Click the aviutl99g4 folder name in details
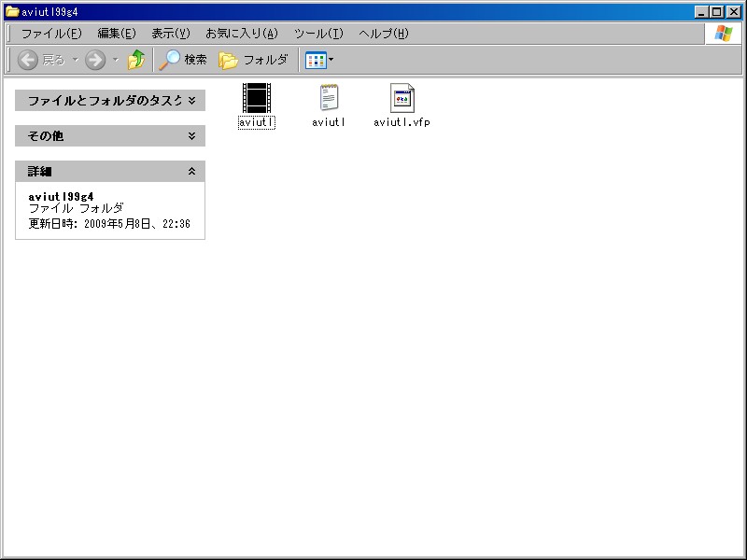 tap(61, 197)
